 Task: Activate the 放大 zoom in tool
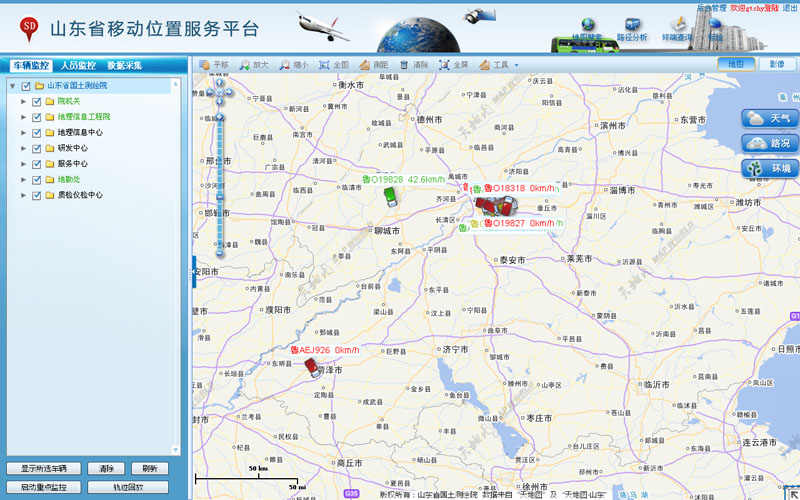pos(254,65)
